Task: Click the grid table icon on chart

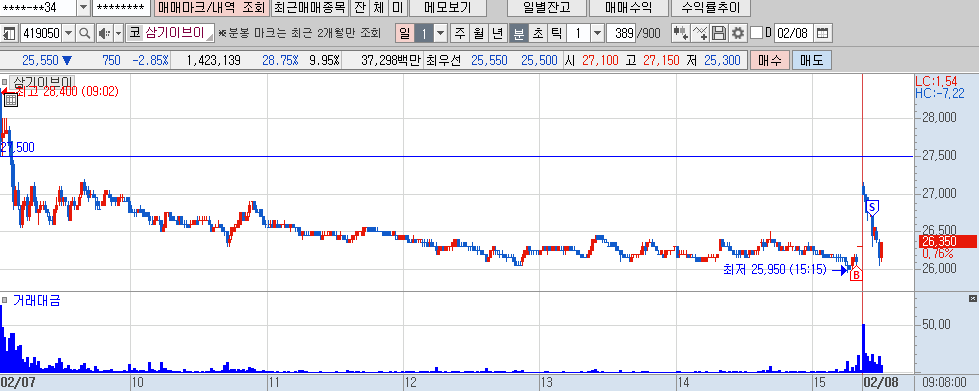Action: [11, 99]
